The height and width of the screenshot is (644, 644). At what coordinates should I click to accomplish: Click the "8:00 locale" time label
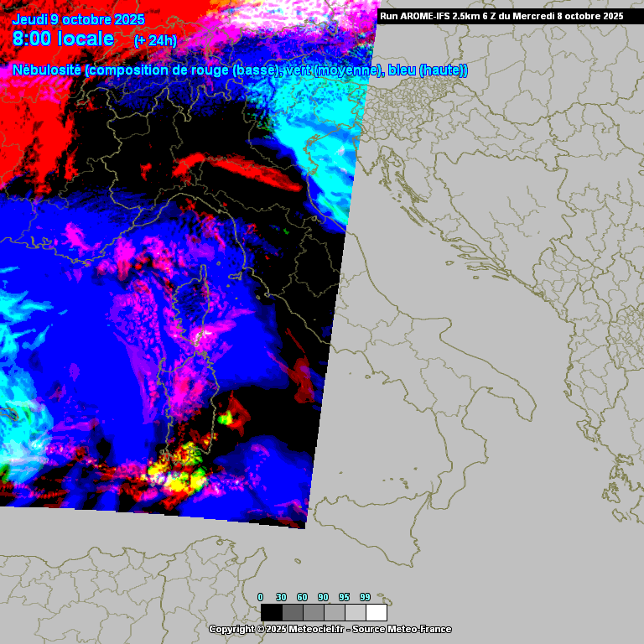(x=64, y=39)
